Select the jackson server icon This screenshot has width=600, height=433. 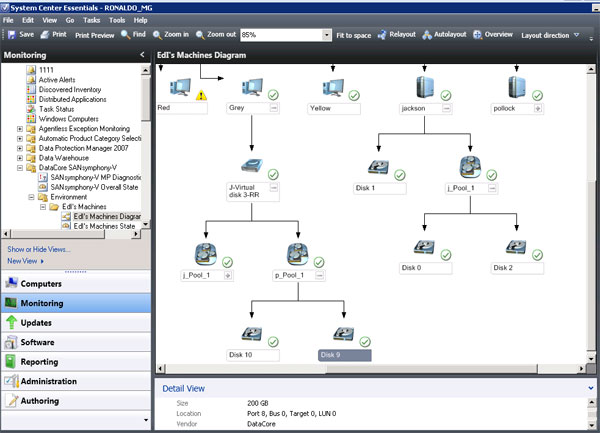pyautogui.click(x=425, y=87)
